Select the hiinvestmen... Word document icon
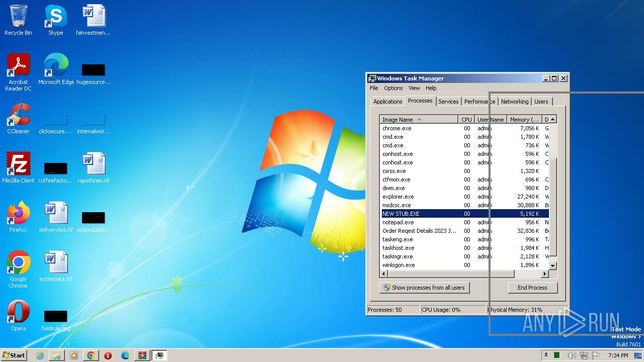 (94, 20)
